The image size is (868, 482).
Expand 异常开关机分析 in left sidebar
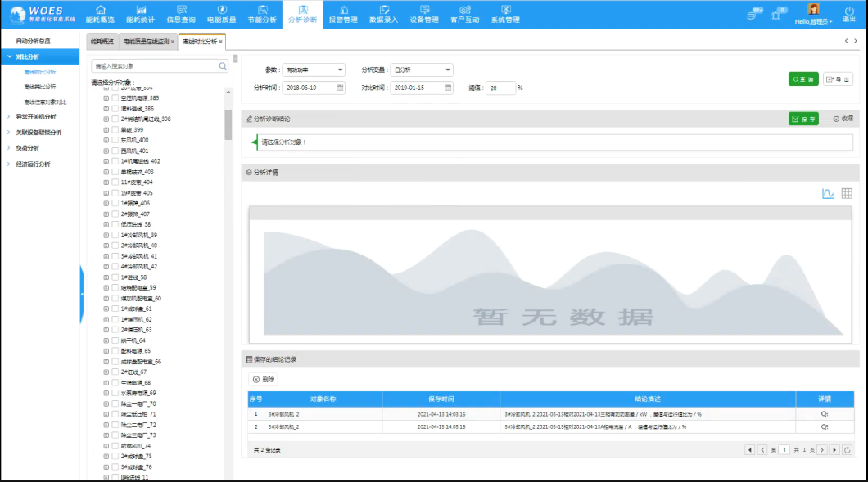[x=38, y=117]
